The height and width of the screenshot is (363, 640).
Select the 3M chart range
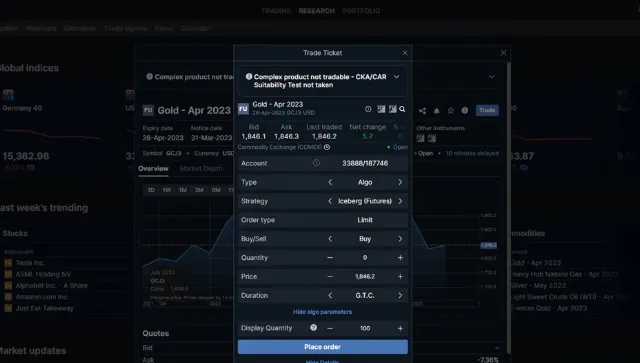tap(199, 190)
